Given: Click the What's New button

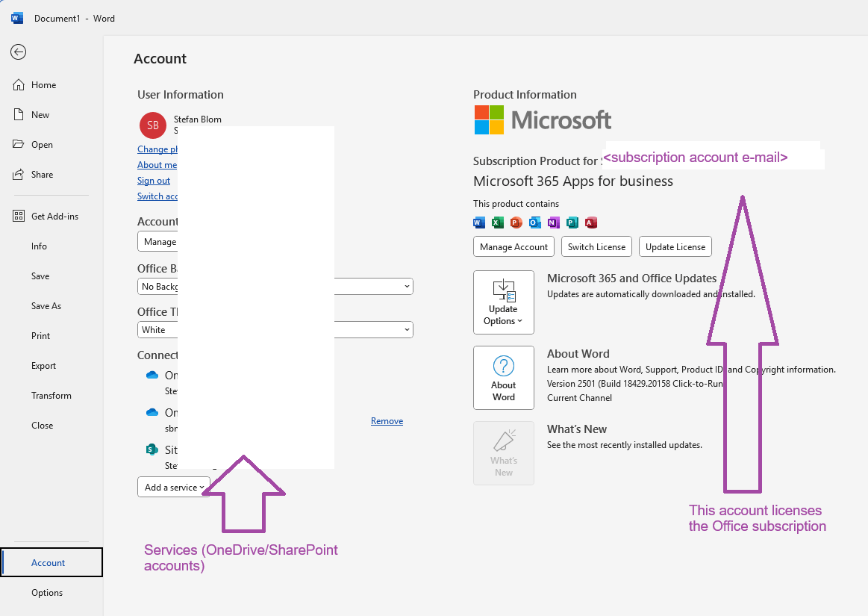Looking at the screenshot, I should tap(504, 453).
